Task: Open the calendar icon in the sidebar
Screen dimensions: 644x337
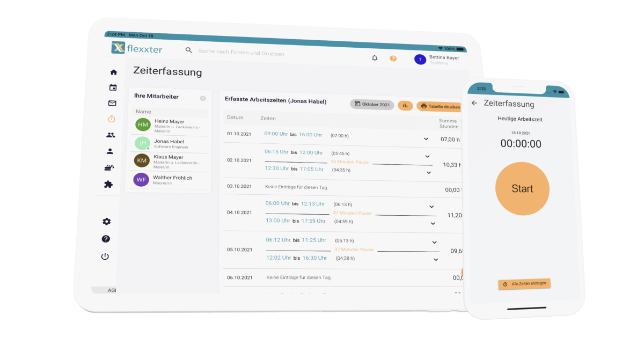Action: (x=113, y=87)
